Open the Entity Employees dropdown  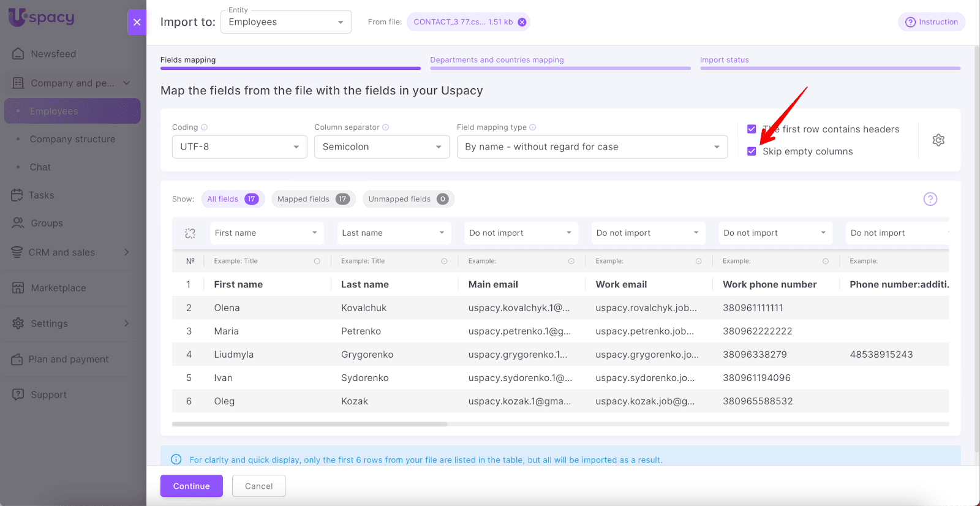(x=285, y=22)
